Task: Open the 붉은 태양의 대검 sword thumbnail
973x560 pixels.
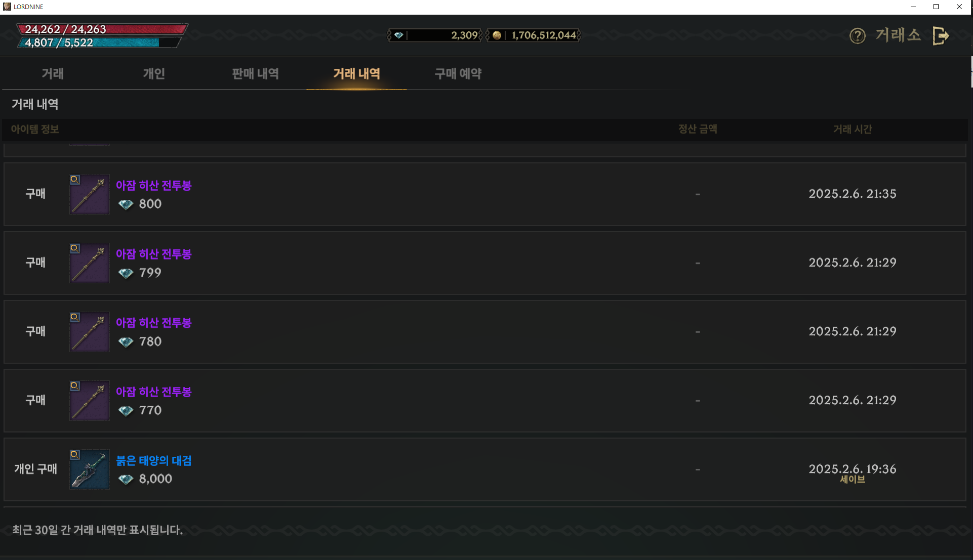Action: [90, 469]
